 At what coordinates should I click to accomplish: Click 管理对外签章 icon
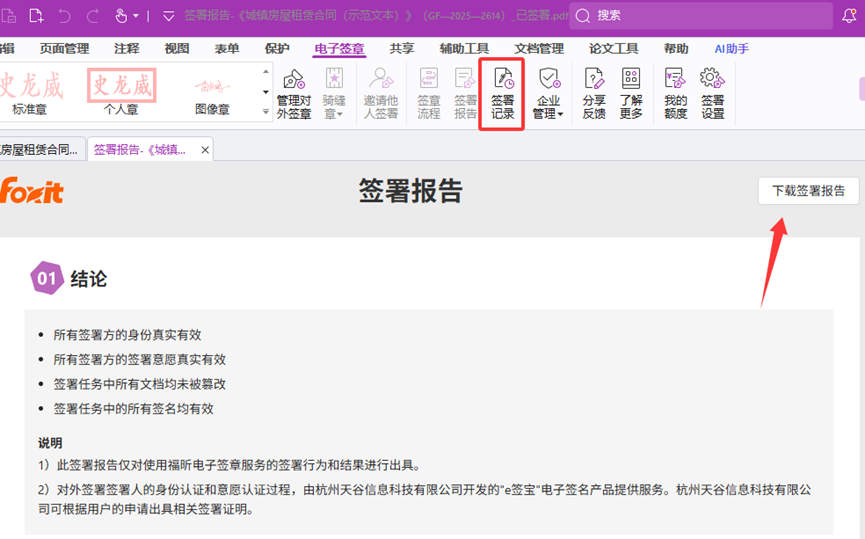[x=293, y=94]
